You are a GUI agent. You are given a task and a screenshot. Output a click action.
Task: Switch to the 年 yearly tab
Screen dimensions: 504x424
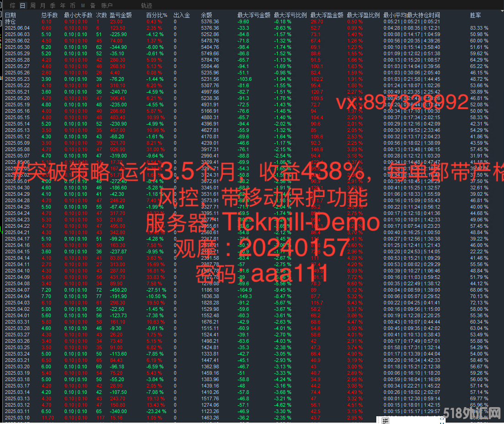62,5
